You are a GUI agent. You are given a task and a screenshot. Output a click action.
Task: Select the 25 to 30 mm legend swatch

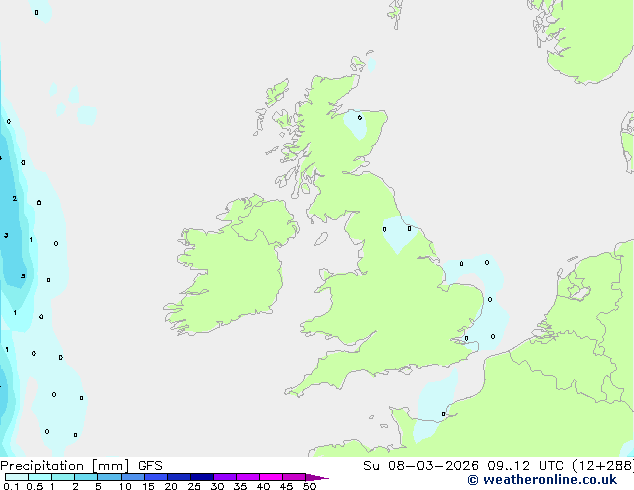click(x=202, y=477)
